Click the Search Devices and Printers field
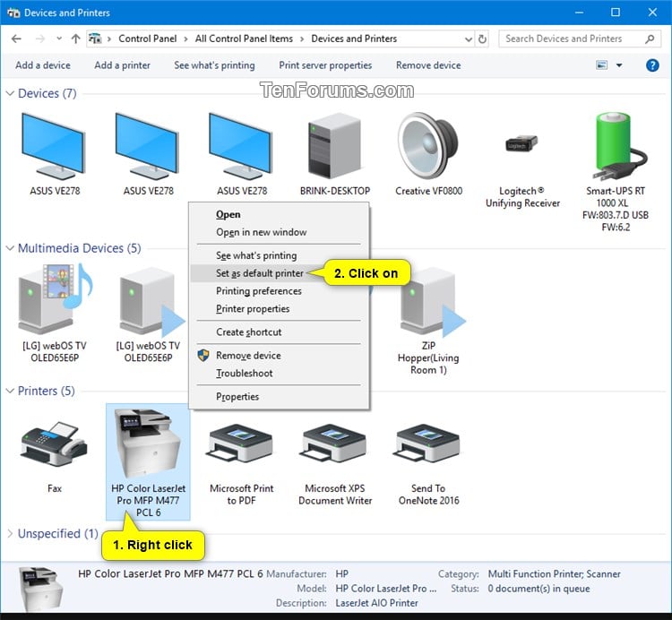The image size is (672, 620). pos(580,39)
